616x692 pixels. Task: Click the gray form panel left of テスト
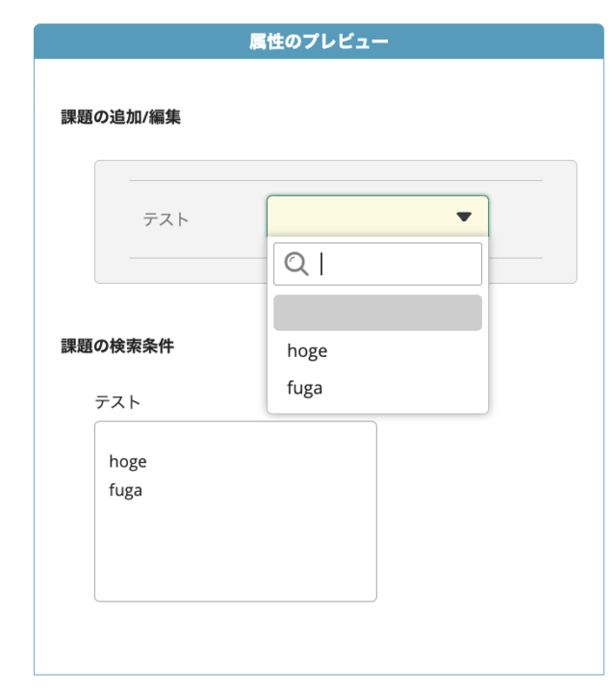point(113,221)
